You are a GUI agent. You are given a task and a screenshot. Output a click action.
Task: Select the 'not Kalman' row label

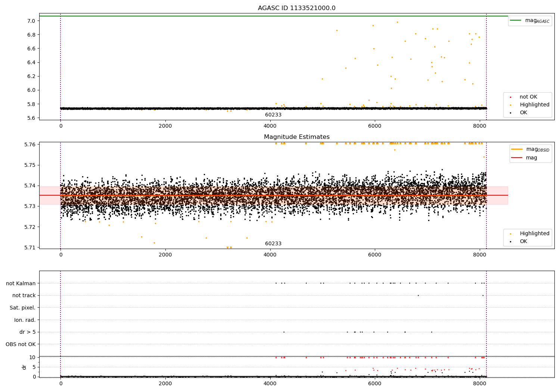coord(21,284)
